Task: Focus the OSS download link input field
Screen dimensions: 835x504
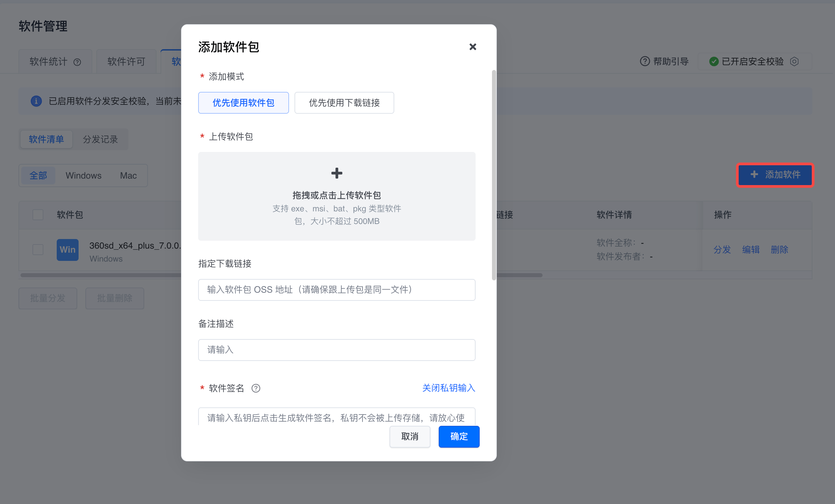Action: (337, 290)
